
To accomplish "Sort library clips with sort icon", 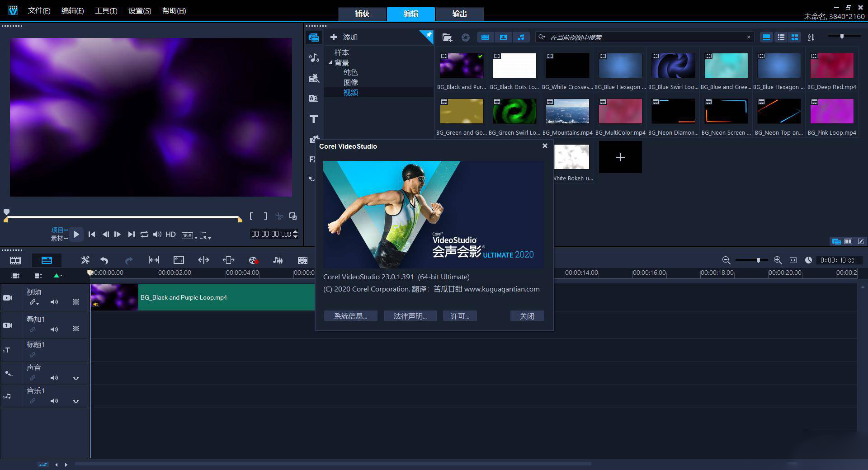I will pos(811,38).
